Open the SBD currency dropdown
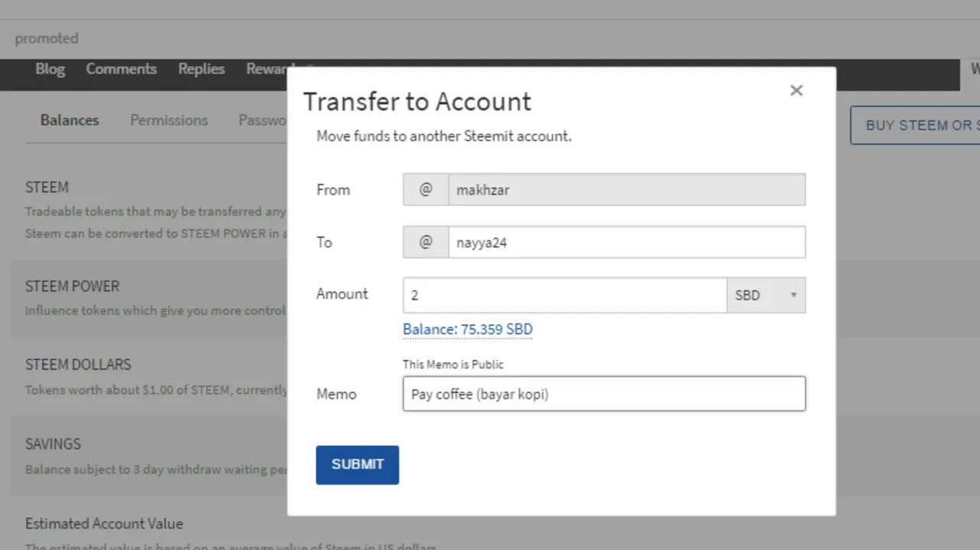 click(x=766, y=295)
